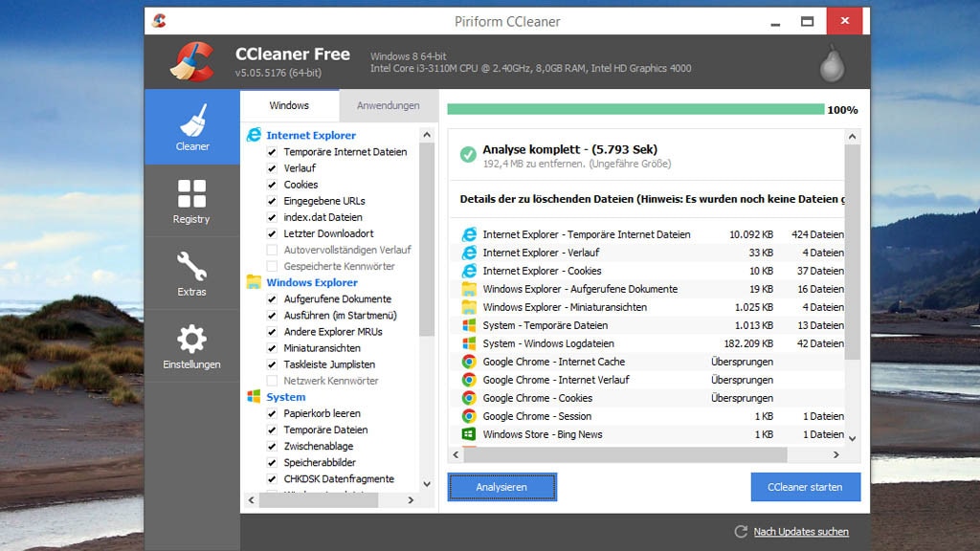This screenshot has width=980, height=551.
Task: Select the Windows Explorer category heading
Action: click(x=312, y=282)
